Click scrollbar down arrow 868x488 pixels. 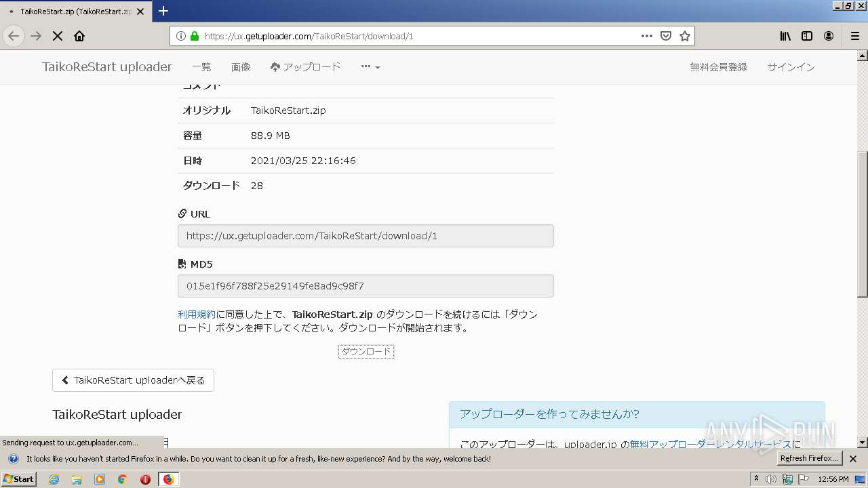[x=862, y=443]
